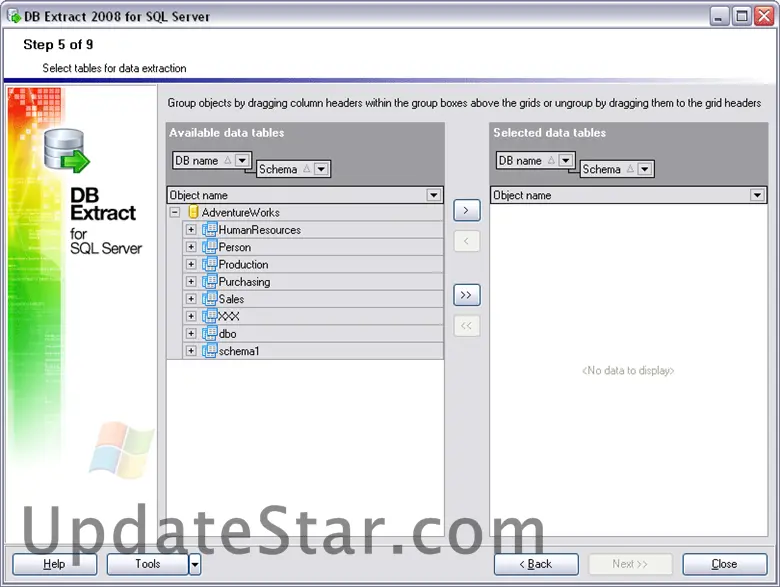Image resolution: width=780 pixels, height=587 pixels.
Task: Expand the schema1 schema node
Action: click(191, 351)
